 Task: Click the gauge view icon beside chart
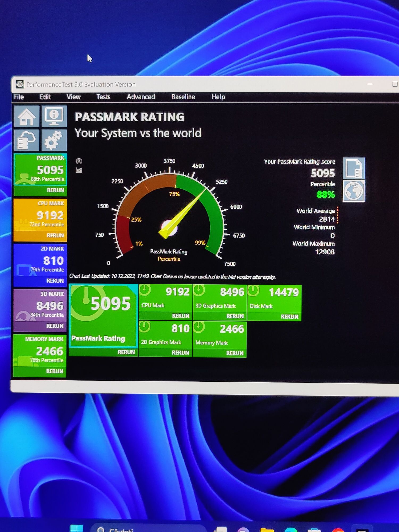pos(79,161)
